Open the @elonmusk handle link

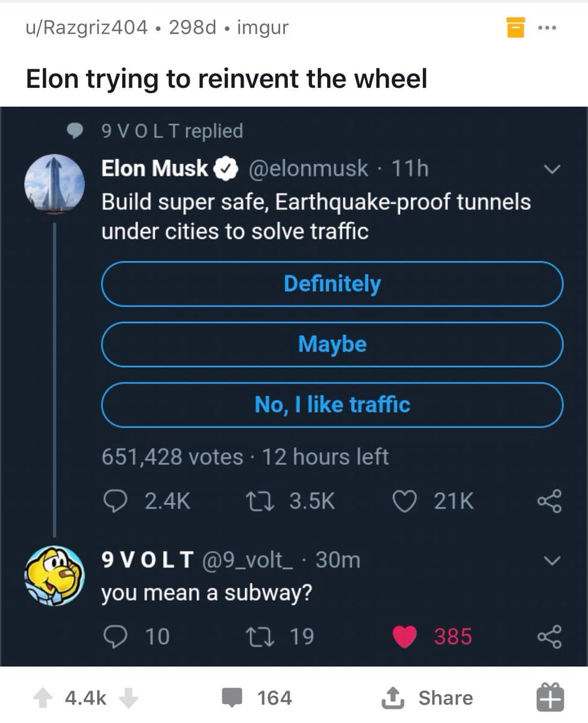[308, 168]
